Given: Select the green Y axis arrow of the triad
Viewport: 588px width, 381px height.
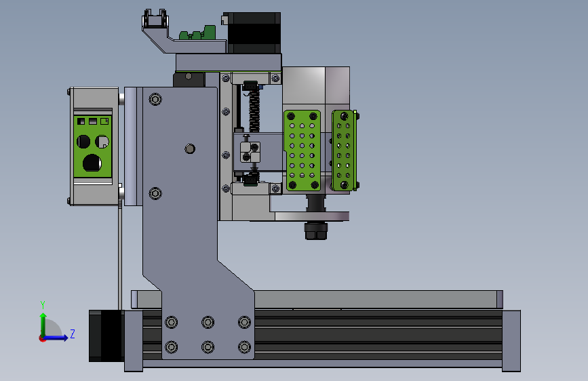Looking at the screenshot, I should [43, 325].
